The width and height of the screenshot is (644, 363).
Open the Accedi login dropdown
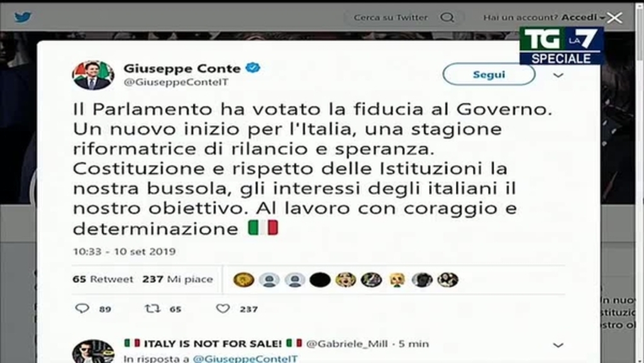583,17
